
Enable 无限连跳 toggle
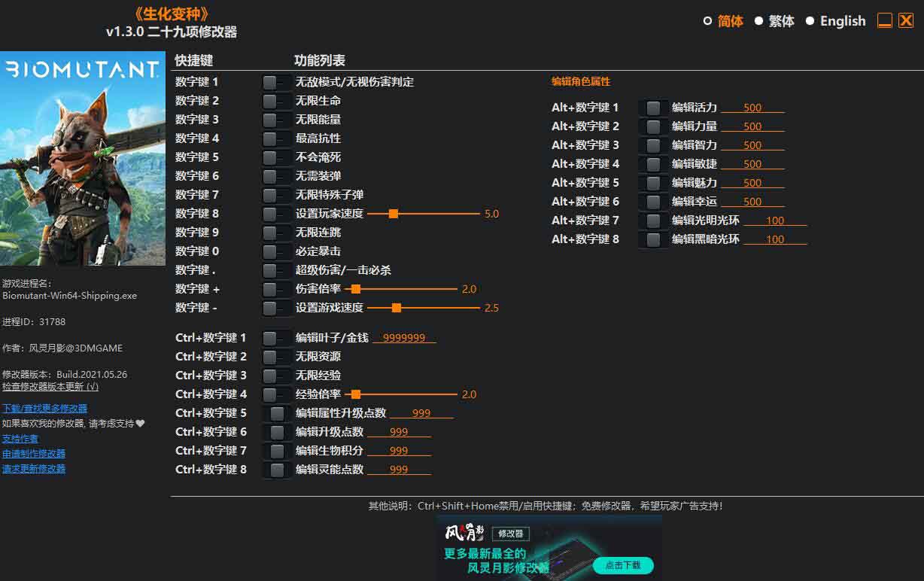tap(277, 233)
